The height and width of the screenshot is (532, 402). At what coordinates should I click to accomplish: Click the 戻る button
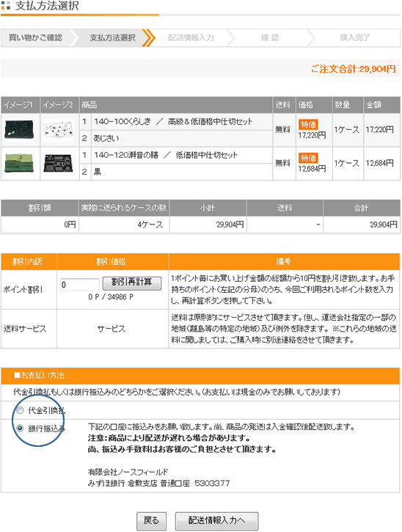coord(151,521)
